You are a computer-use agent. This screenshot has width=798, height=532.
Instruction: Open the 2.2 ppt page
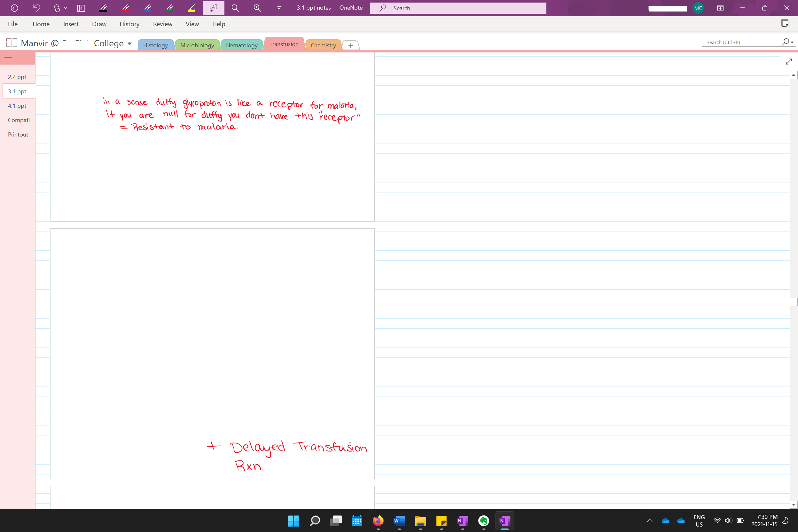[x=17, y=77]
